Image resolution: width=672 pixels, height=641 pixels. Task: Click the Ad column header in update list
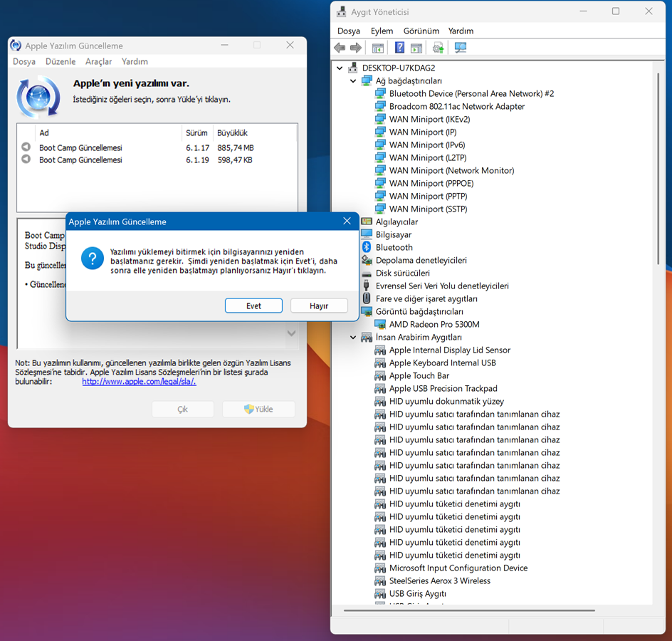[110, 133]
